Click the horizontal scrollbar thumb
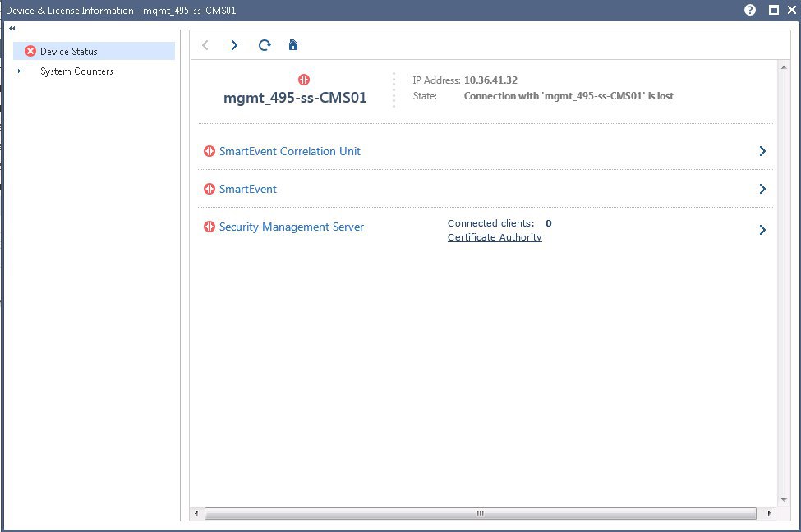This screenshot has width=801, height=532. (481, 513)
